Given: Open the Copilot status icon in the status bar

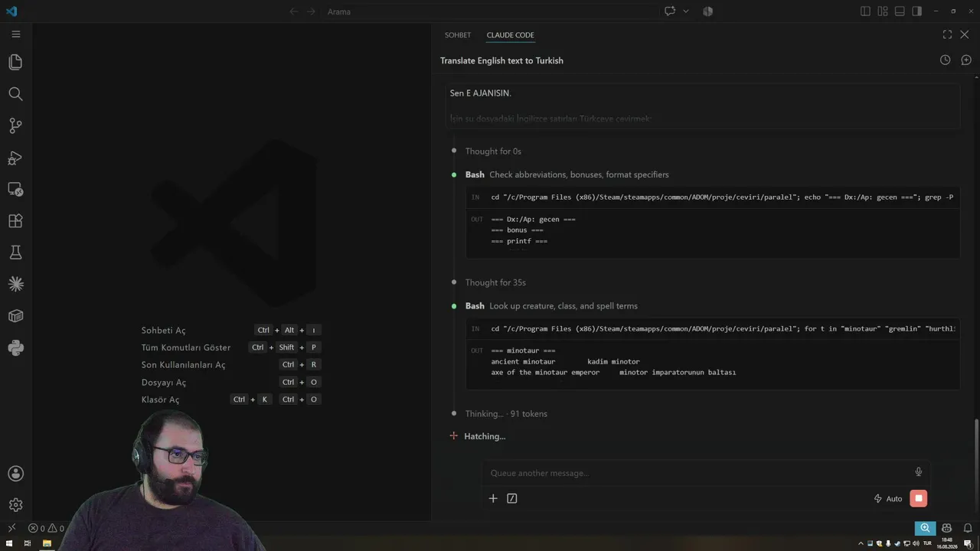Looking at the screenshot, I should (947, 528).
